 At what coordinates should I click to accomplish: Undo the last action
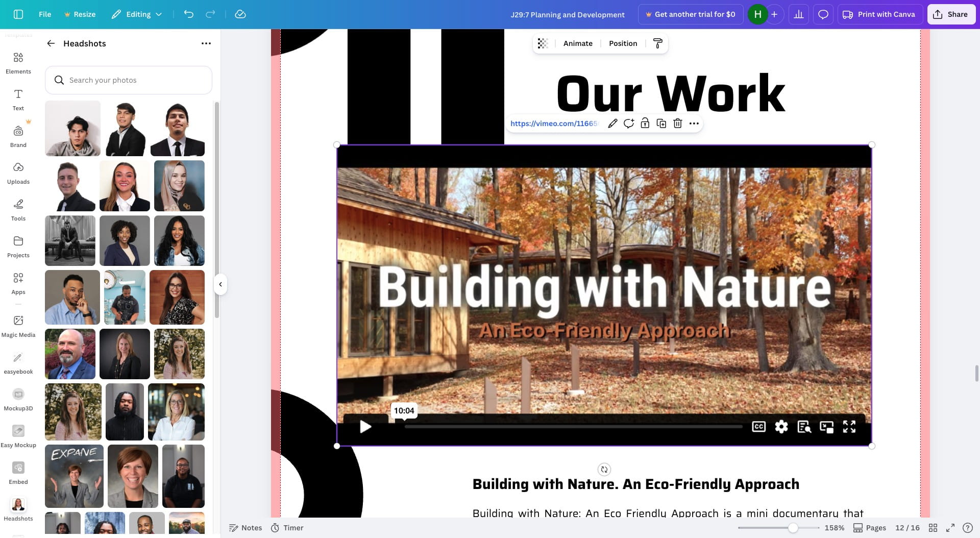pos(189,14)
